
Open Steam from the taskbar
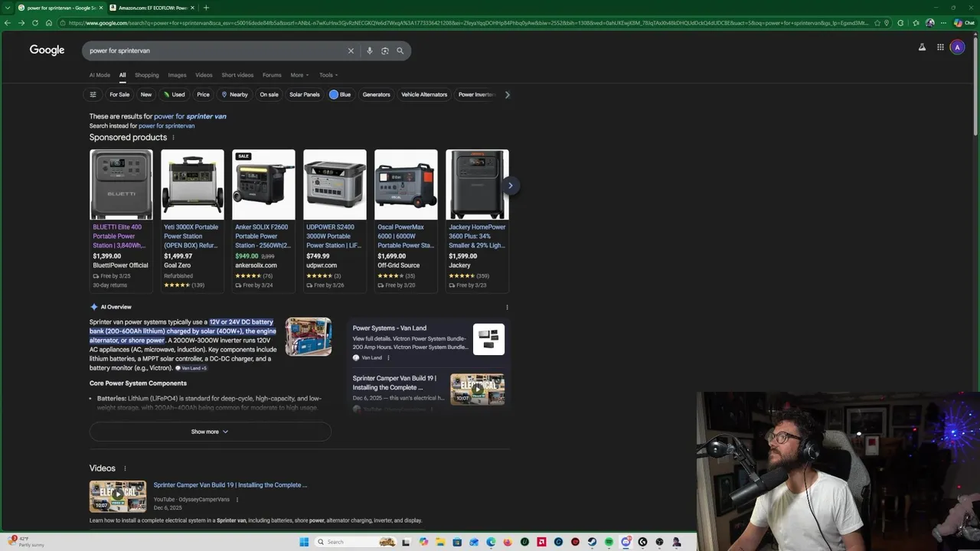point(592,542)
